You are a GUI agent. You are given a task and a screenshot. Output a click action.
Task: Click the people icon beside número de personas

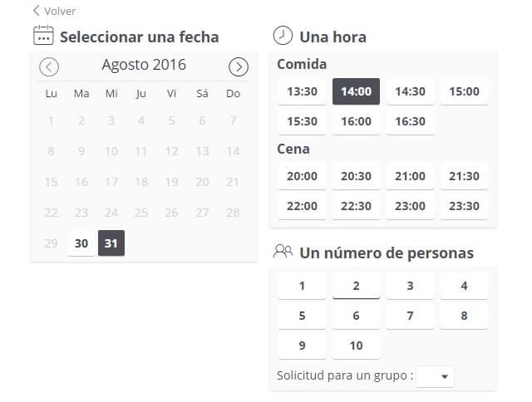(x=283, y=252)
